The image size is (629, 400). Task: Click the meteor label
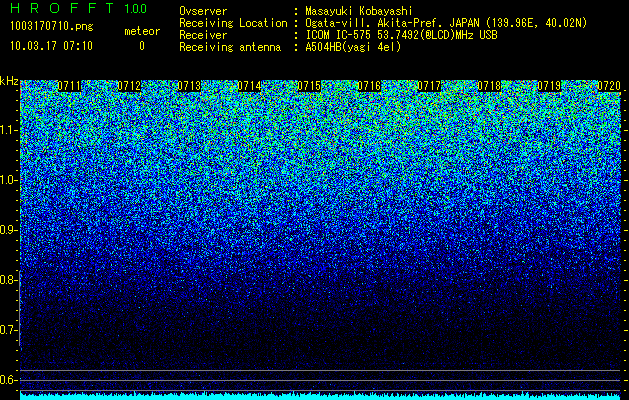tap(142, 31)
